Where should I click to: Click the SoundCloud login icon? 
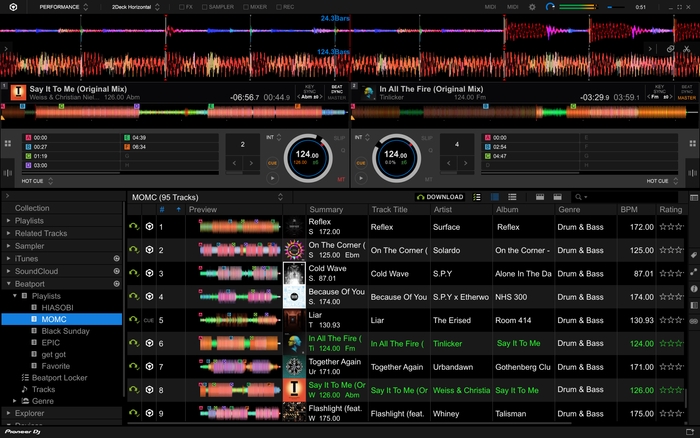pyautogui.click(x=116, y=271)
